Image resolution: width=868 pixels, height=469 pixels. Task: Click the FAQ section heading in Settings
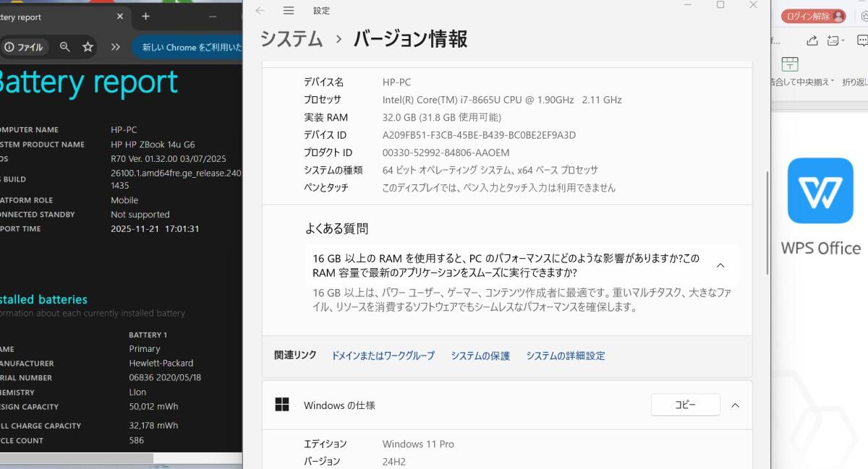(336, 228)
